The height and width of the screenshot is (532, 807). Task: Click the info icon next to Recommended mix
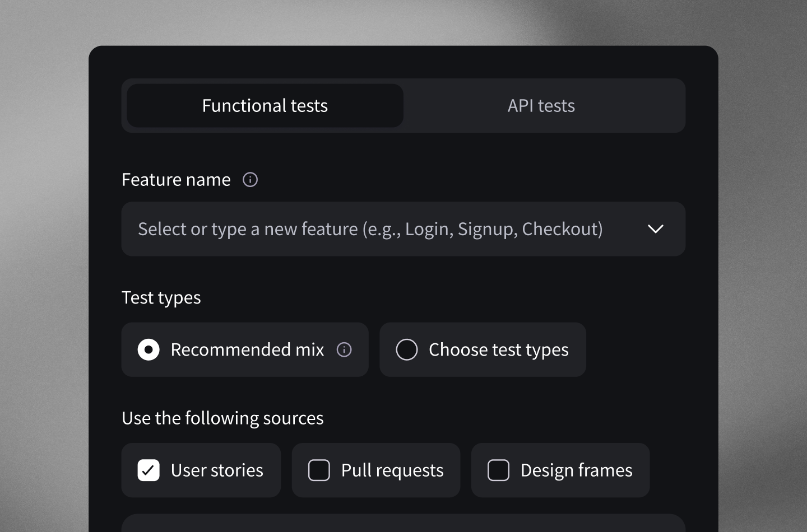click(344, 350)
